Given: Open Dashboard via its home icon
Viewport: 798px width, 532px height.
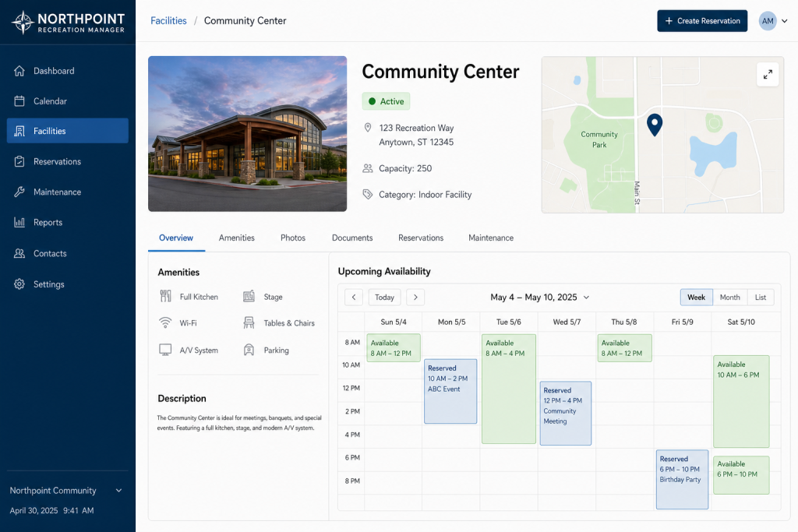Looking at the screenshot, I should pyautogui.click(x=19, y=71).
